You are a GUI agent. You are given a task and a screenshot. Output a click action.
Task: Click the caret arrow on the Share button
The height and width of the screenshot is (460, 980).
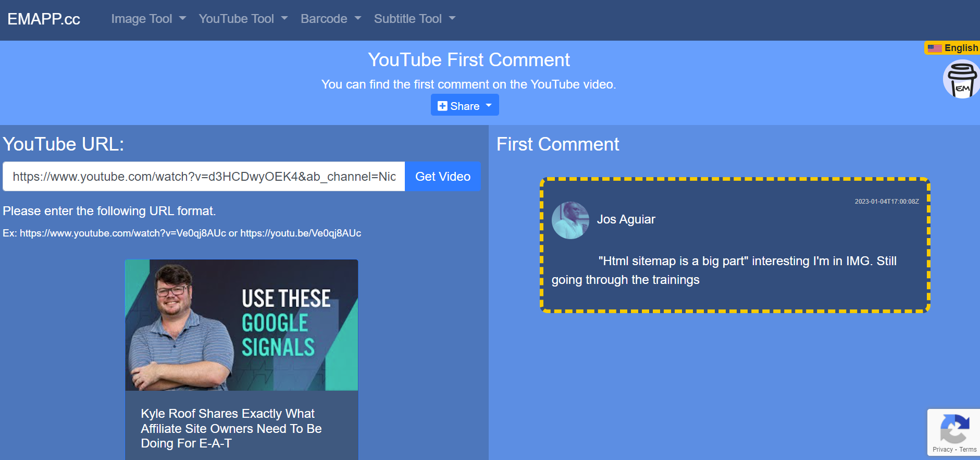point(489,105)
